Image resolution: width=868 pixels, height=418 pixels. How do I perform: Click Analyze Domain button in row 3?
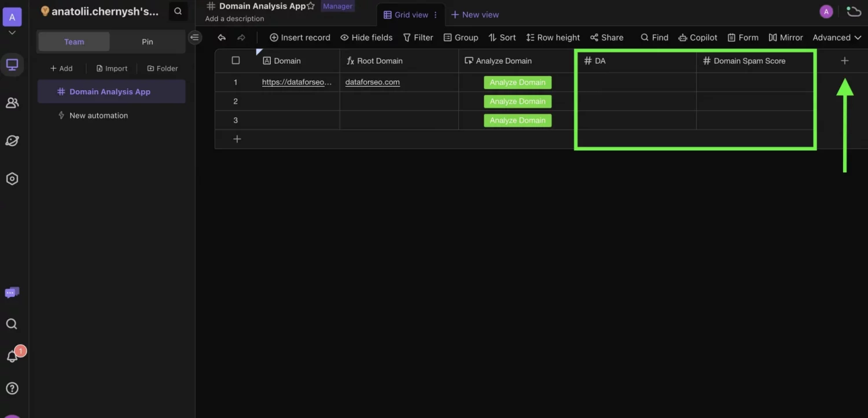(517, 120)
